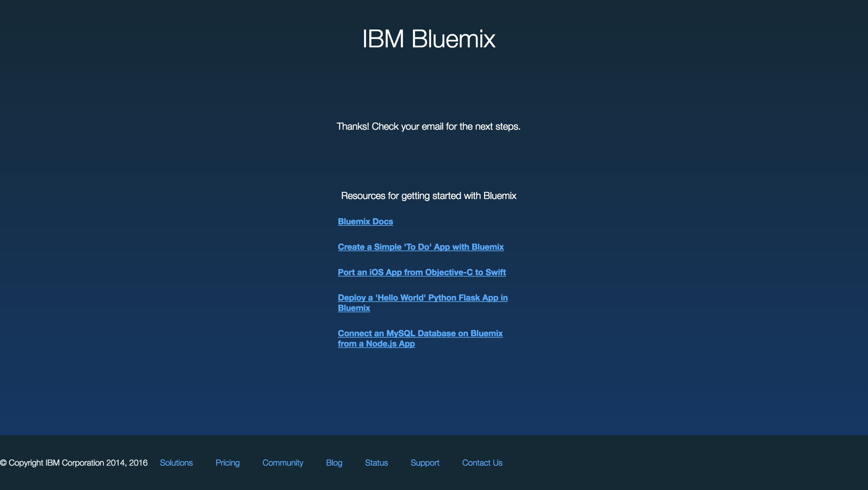Visit the Community footer link
This screenshot has width=868, height=490.
pyautogui.click(x=283, y=463)
